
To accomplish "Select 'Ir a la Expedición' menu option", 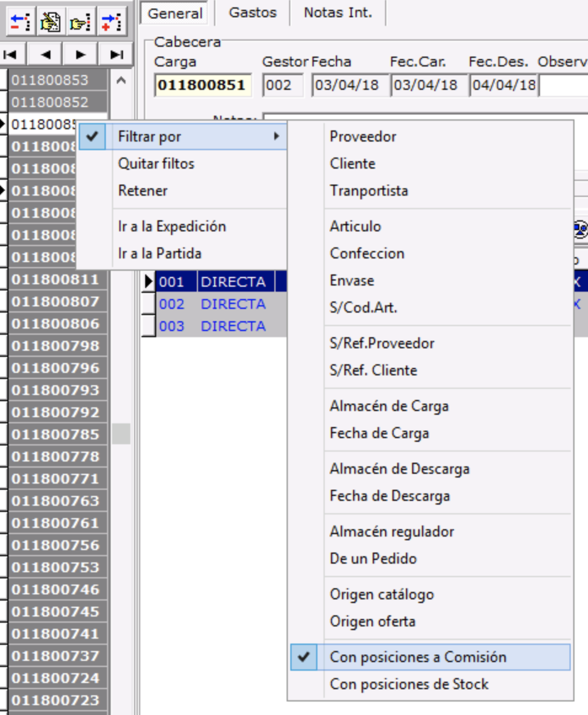I will click(172, 226).
